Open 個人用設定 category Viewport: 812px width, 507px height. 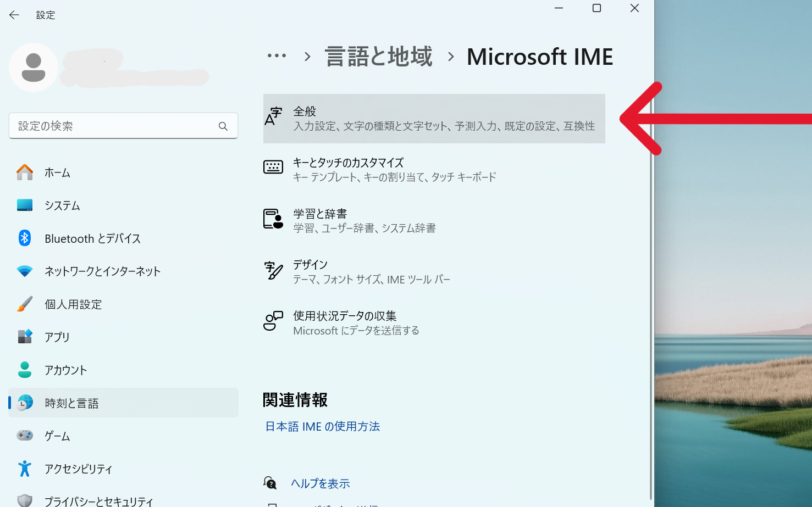click(x=123, y=304)
